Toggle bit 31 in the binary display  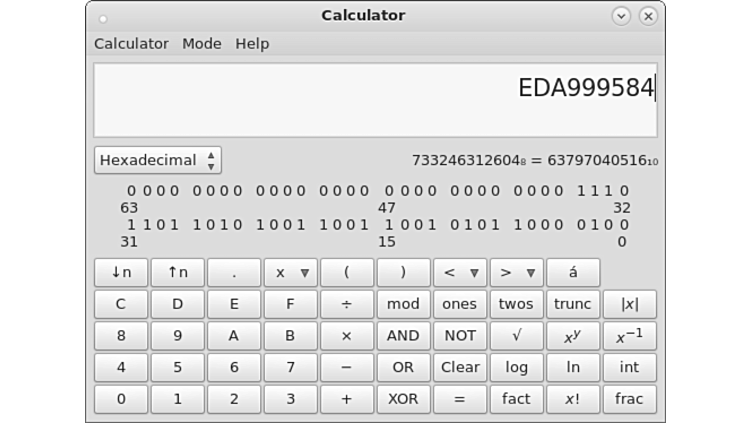pyautogui.click(x=132, y=225)
